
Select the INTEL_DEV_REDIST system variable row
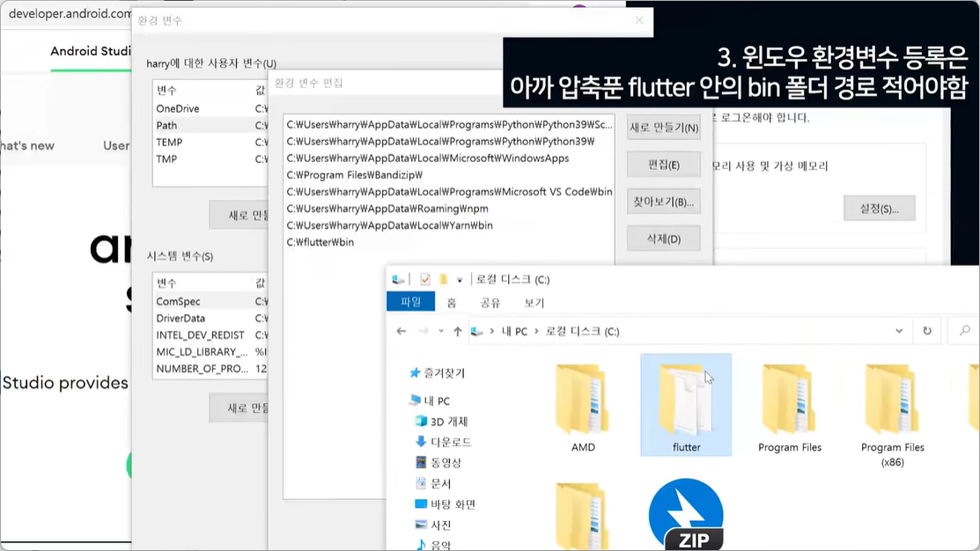click(210, 334)
